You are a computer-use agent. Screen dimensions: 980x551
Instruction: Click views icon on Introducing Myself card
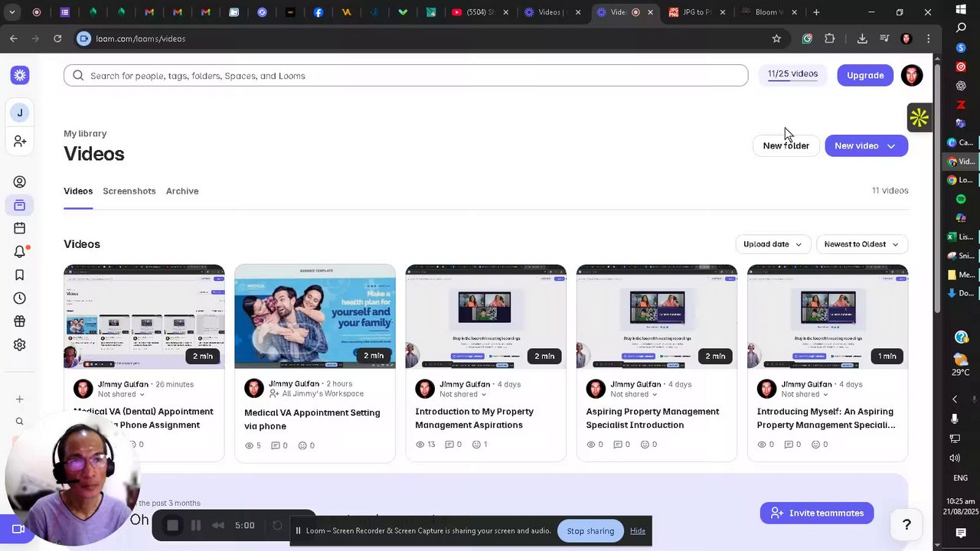(762, 445)
